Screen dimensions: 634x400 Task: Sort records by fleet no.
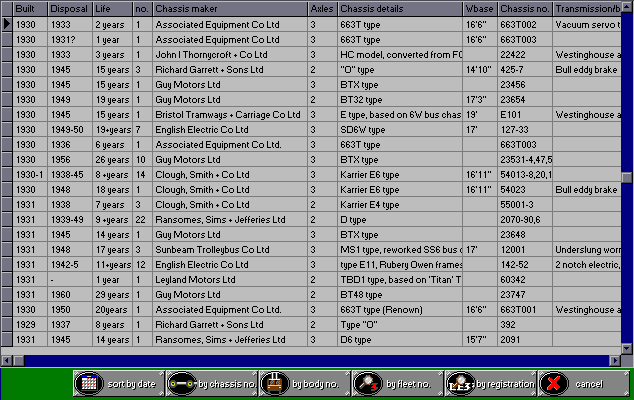(398, 383)
